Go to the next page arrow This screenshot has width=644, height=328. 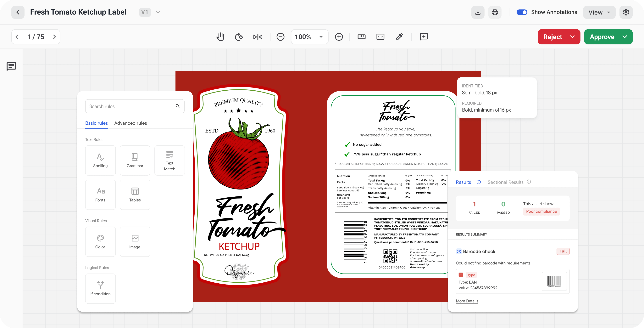pos(54,37)
